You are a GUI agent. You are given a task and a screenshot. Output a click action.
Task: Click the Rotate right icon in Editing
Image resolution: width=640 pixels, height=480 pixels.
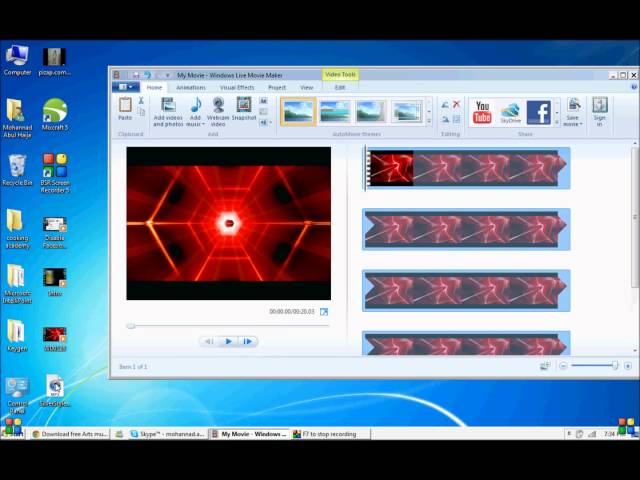(445, 120)
